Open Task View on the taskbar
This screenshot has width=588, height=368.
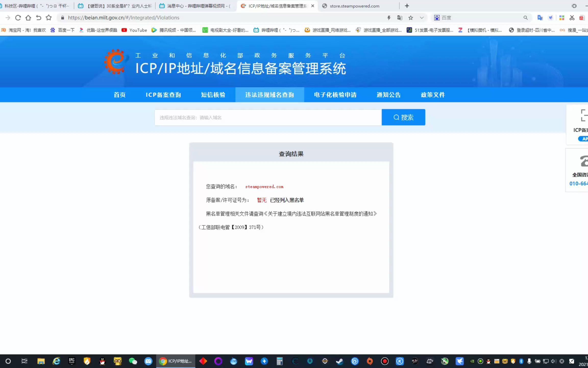click(24, 361)
